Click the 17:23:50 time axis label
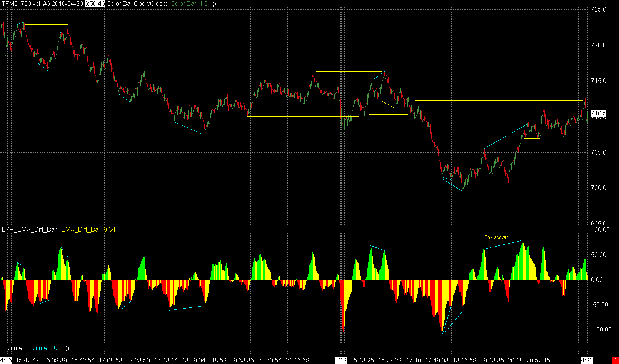Screen dimensions: 619x364 138,361
